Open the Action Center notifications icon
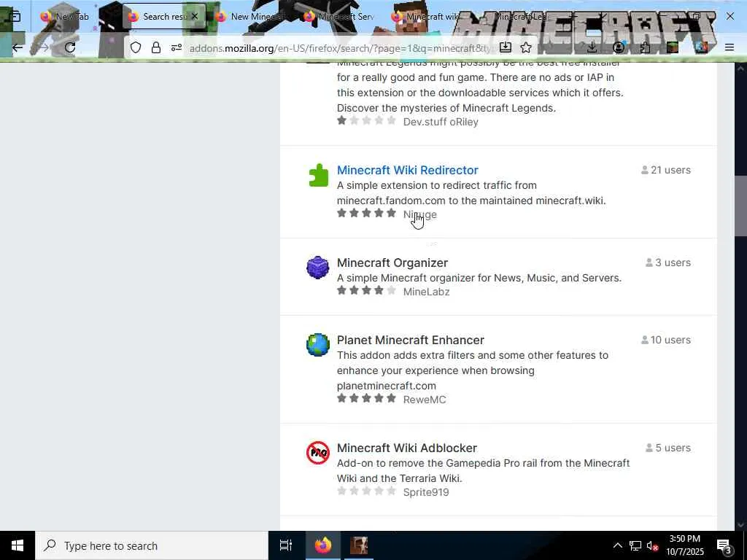This screenshot has height=560, width=747. (x=724, y=546)
